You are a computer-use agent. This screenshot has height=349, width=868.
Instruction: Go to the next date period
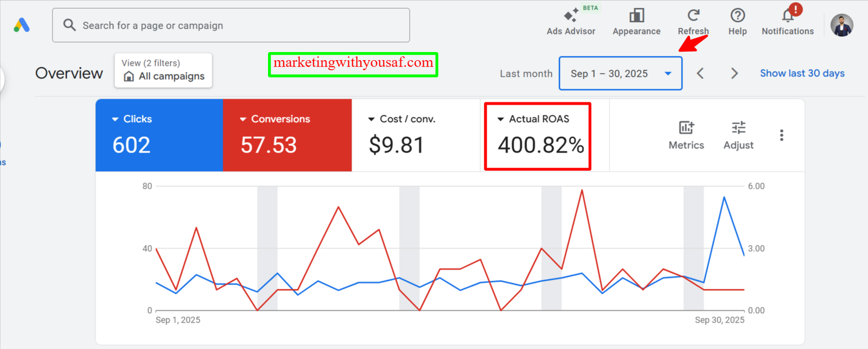735,73
